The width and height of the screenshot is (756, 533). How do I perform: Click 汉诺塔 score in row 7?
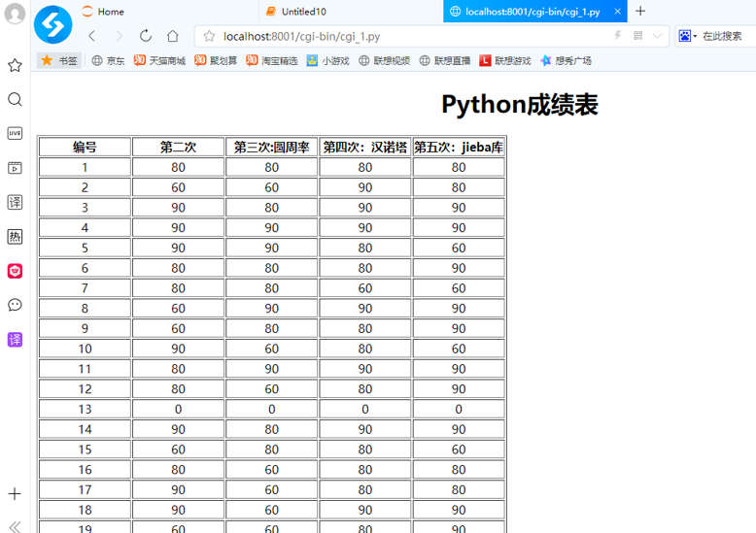pos(365,288)
